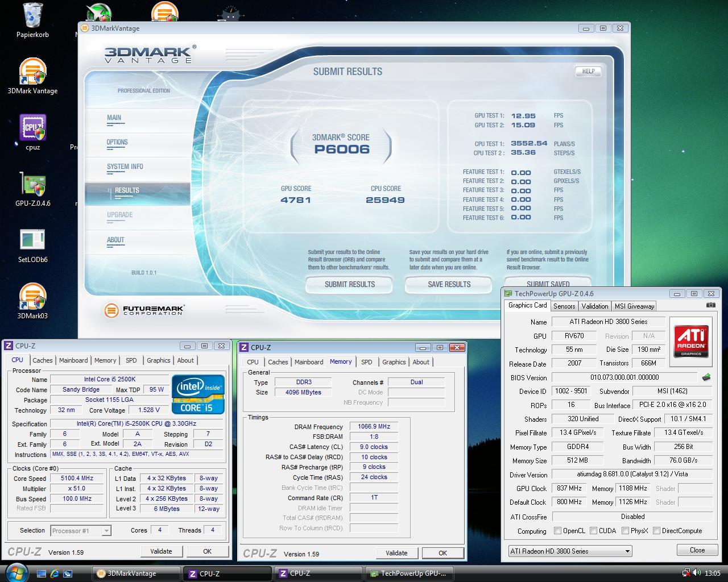728x582 pixels.
Task: Click the GPU-Z title bar icon
Action: pyautogui.click(x=508, y=294)
